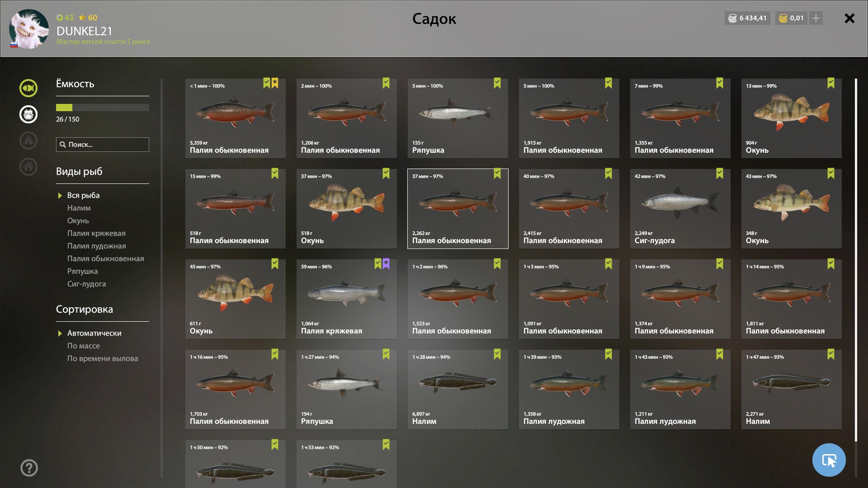Screen dimensions: 868x488
Task: Toggle star marker on 5,359 кг Палия
Action: click(275, 83)
